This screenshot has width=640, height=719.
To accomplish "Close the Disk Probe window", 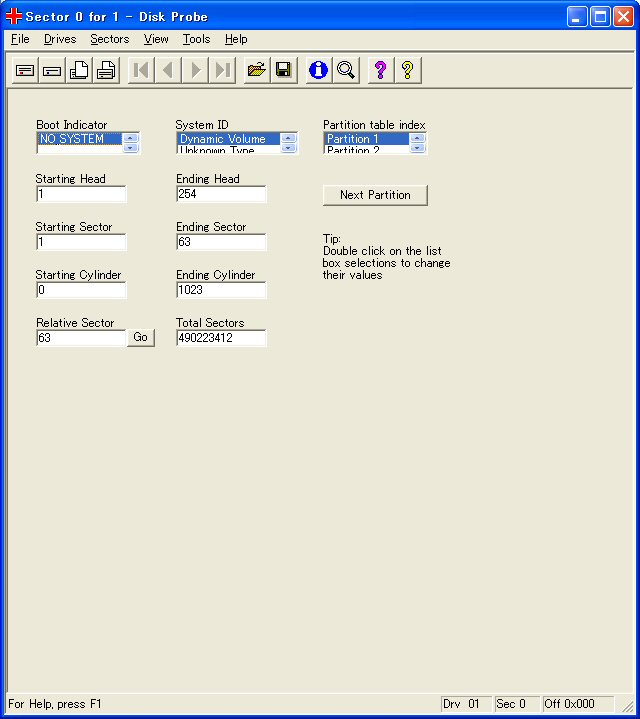I will point(623,17).
